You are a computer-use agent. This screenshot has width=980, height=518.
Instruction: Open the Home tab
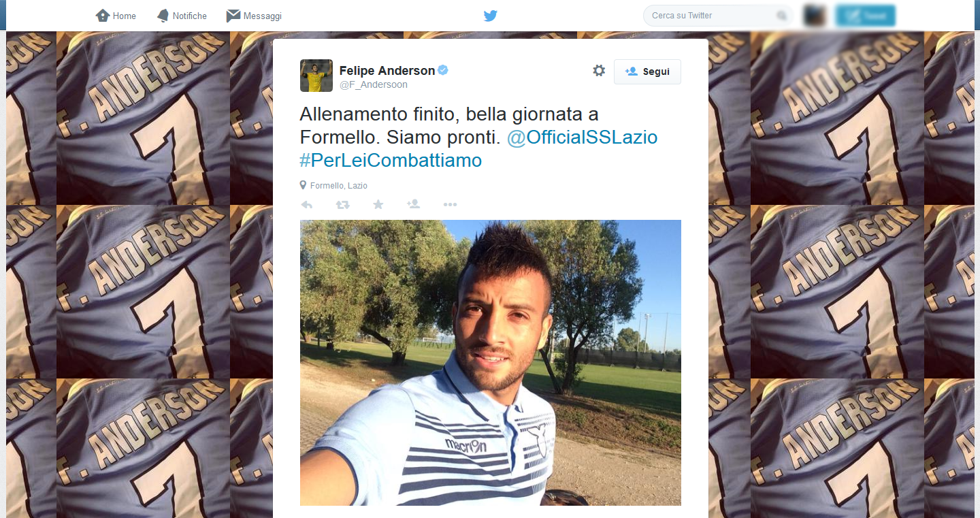[116, 16]
